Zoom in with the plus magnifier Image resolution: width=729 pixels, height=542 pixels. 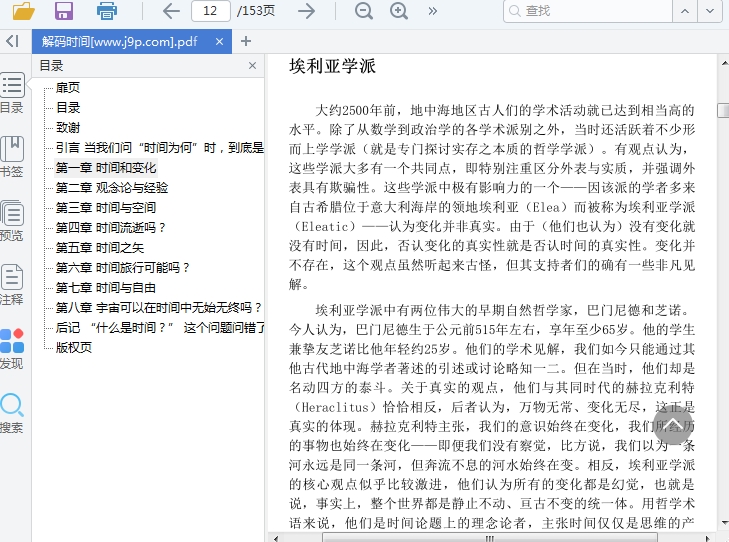[x=399, y=11]
